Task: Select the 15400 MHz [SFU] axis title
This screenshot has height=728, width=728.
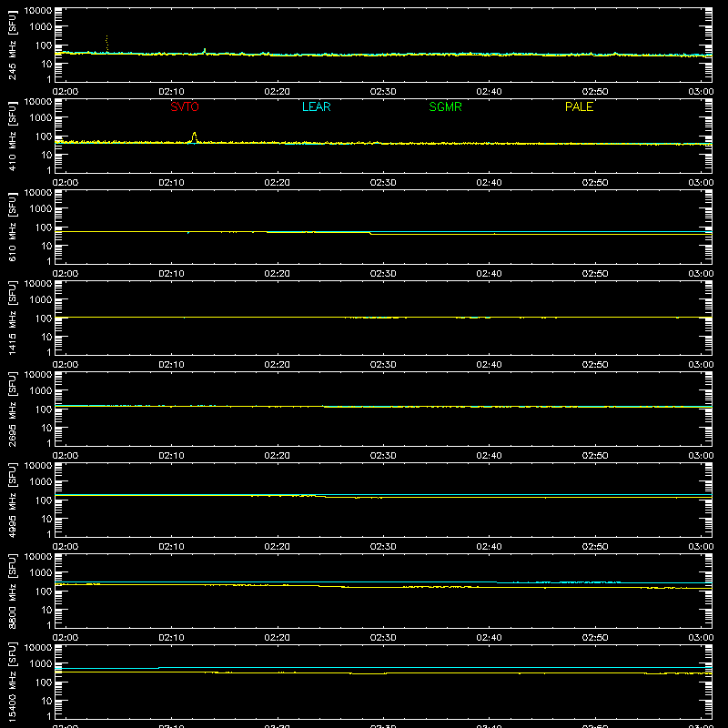Action: click(x=13, y=682)
